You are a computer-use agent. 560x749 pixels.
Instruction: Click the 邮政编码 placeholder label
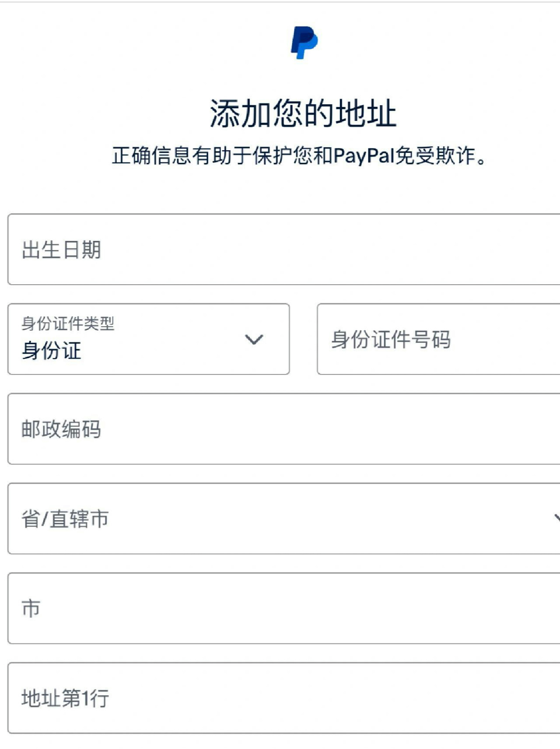pyautogui.click(x=61, y=429)
